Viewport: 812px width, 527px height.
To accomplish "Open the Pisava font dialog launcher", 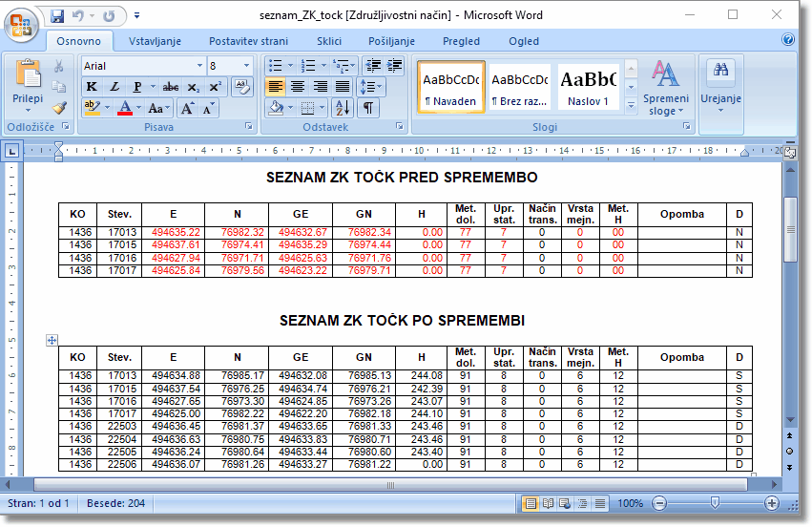I will [x=249, y=126].
